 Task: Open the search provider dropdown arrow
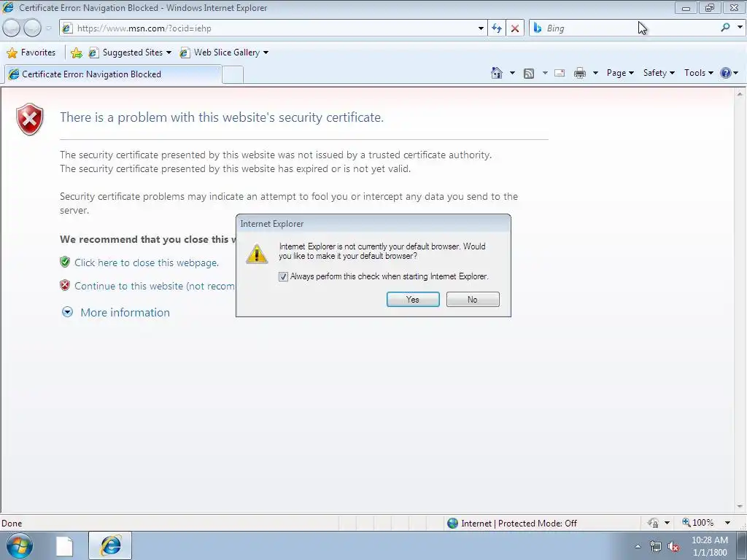pos(740,28)
